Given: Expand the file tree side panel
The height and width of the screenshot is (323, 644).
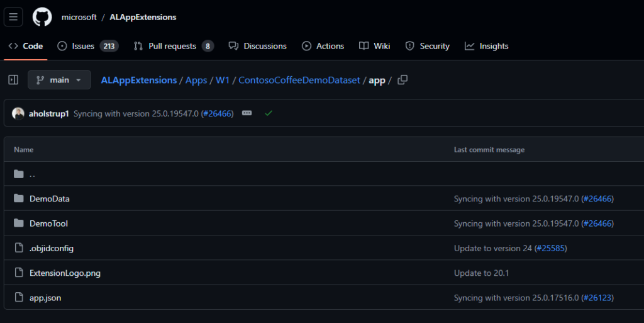Looking at the screenshot, I should (13, 80).
